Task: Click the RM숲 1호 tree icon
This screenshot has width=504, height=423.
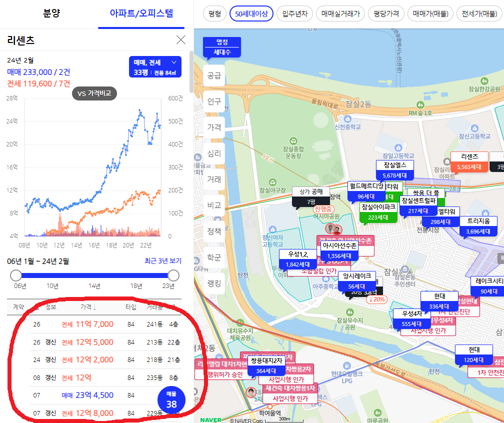Action: click(420, 105)
